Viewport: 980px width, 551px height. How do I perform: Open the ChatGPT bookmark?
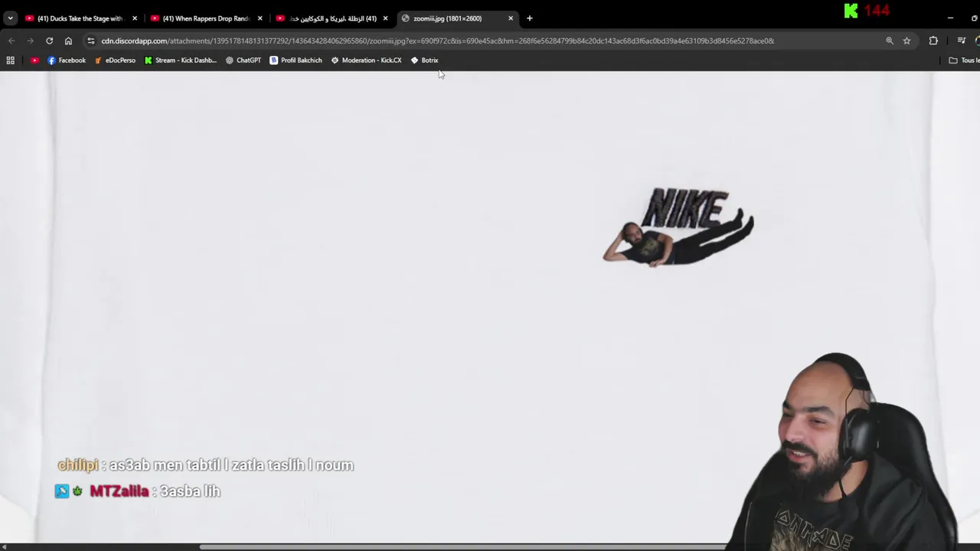[243, 60]
